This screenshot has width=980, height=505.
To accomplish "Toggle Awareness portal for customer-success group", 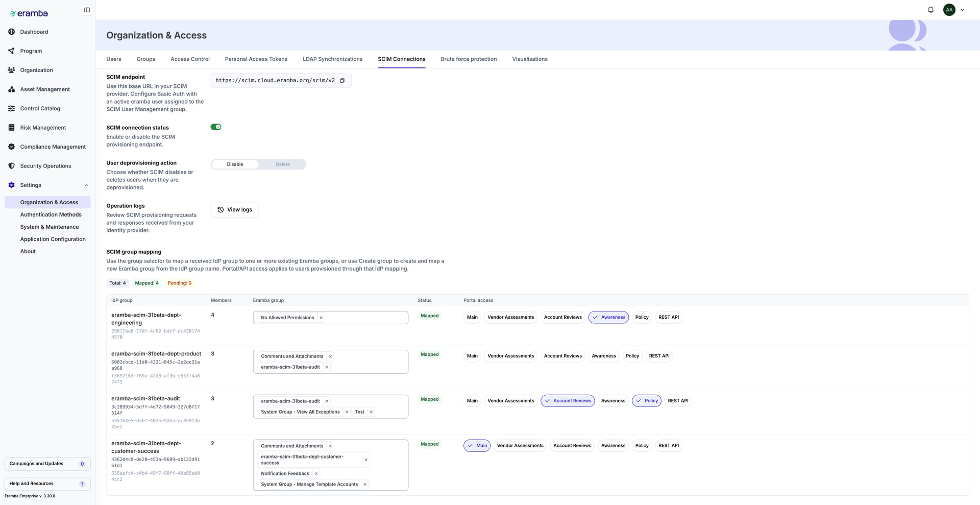I will tap(613, 446).
